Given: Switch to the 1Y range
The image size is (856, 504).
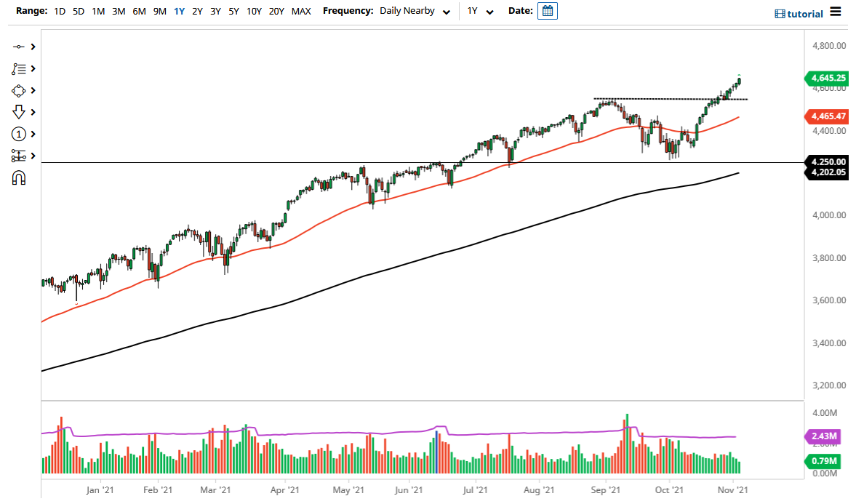Looking at the screenshot, I should (180, 11).
